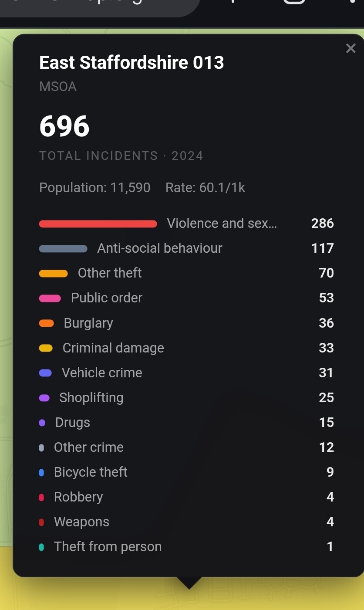Click the blue Vehicle crime indicator
364x610 pixels.
[x=45, y=373]
